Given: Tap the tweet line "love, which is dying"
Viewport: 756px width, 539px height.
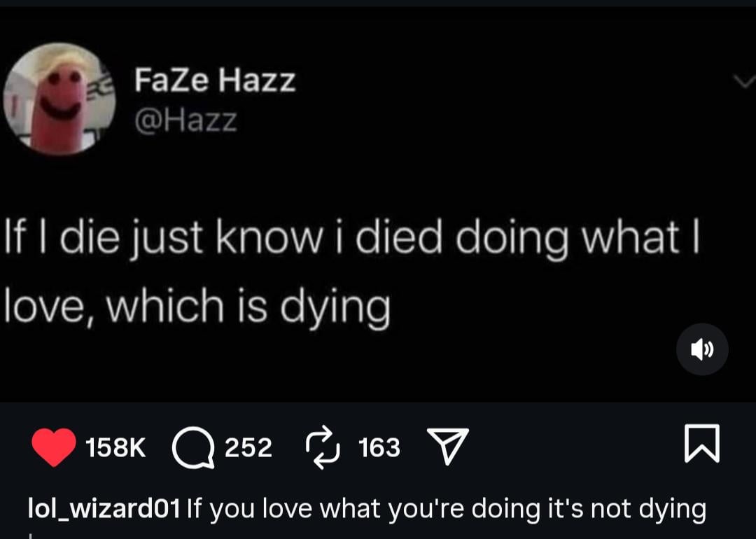Looking at the screenshot, I should (197, 306).
